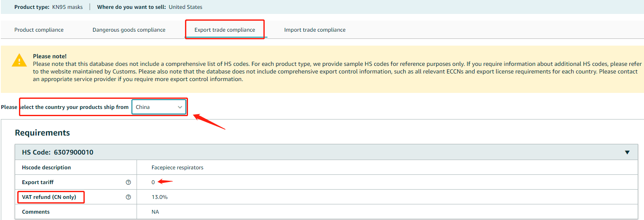Screen dimensions: 644x220
Task: Open the Dangerous goods compliance tab
Action: pos(129,30)
